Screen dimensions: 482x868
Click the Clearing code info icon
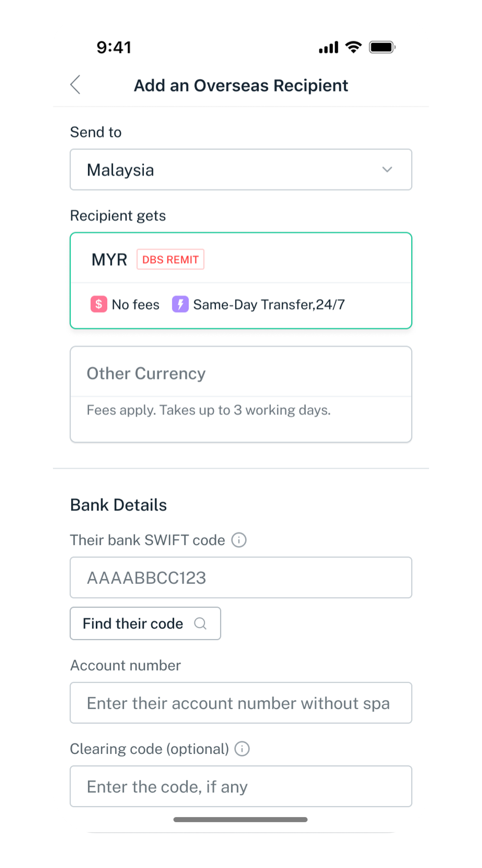coord(242,749)
